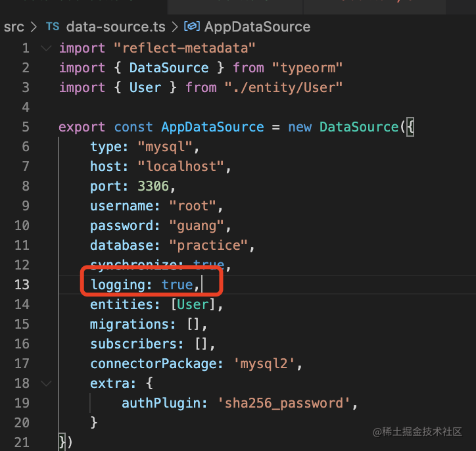Click the from keyword on line 3
The image size is (476, 451).
(x=201, y=87)
